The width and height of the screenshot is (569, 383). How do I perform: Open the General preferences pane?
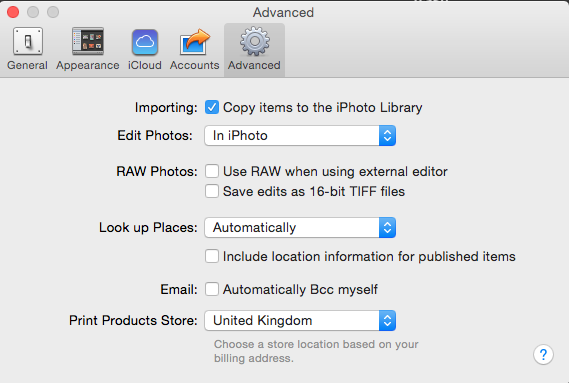pyautogui.click(x=28, y=49)
